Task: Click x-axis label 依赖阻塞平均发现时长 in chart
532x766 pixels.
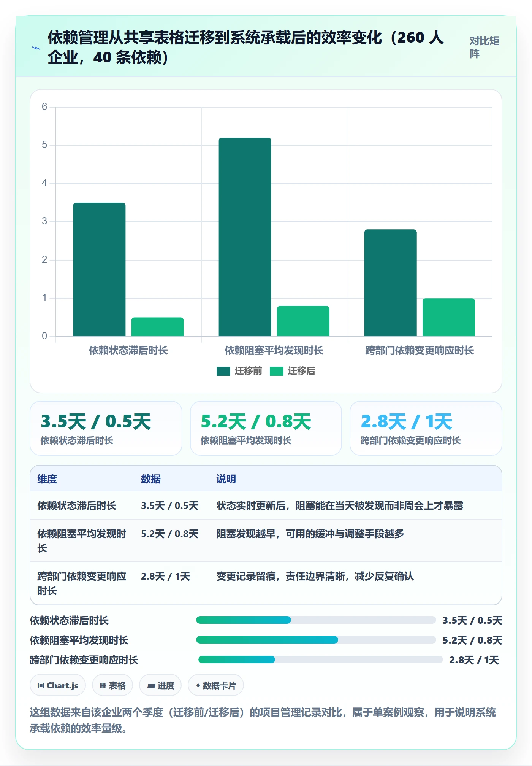Action: [274, 350]
